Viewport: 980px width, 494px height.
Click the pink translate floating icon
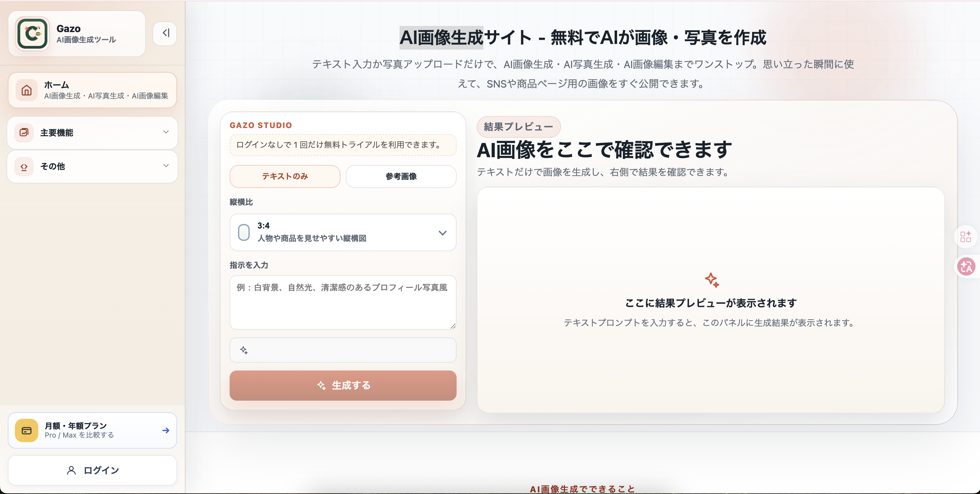pyautogui.click(x=966, y=266)
